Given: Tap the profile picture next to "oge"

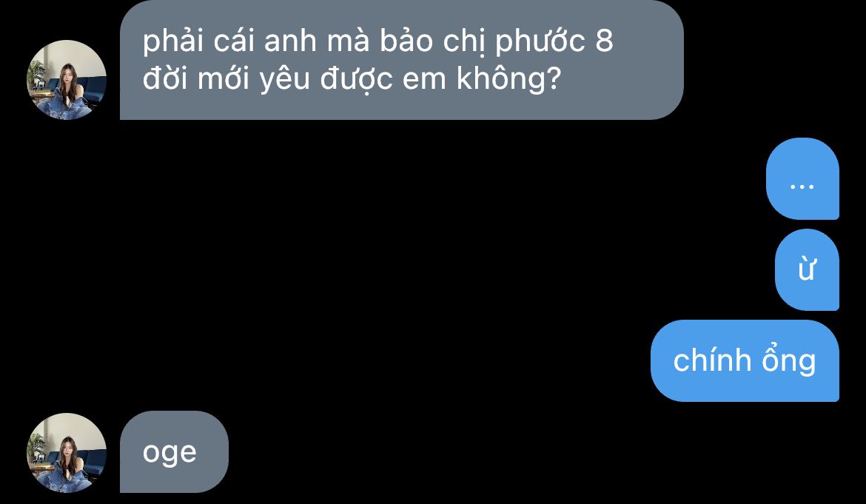Looking at the screenshot, I should (67, 453).
